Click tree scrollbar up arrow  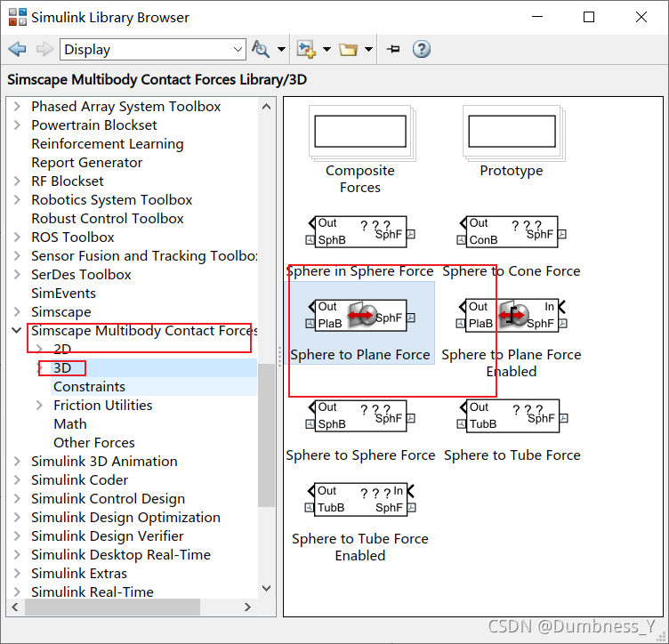(x=266, y=106)
